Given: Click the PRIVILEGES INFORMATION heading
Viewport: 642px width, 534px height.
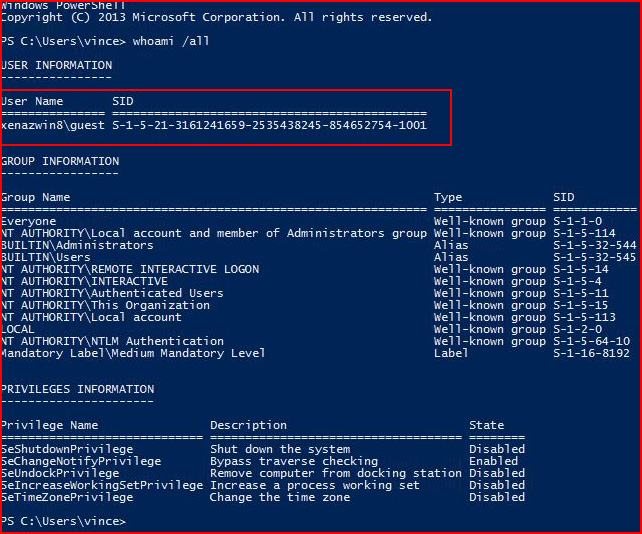Looking at the screenshot, I should tap(78, 389).
